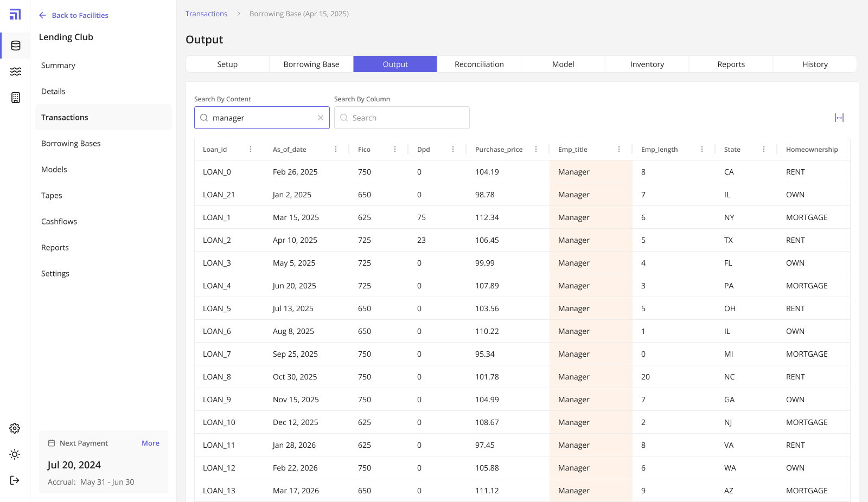
Task: Toggle light mode sun icon
Action: (15, 454)
